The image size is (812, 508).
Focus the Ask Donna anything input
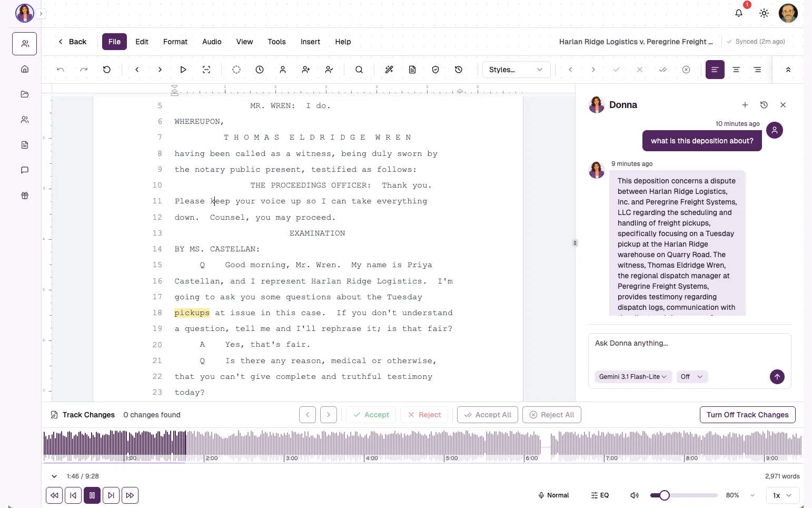click(689, 349)
